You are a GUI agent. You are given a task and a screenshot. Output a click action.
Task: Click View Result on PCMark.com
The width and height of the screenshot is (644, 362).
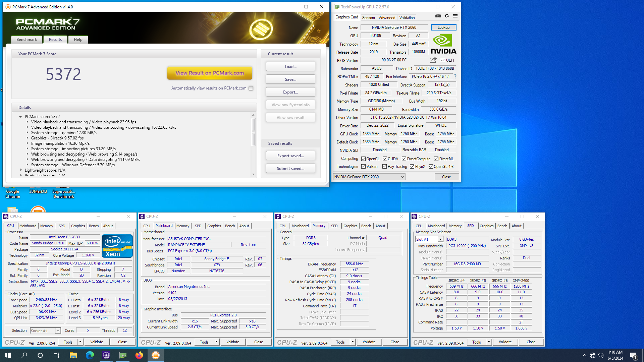click(x=210, y=73)
